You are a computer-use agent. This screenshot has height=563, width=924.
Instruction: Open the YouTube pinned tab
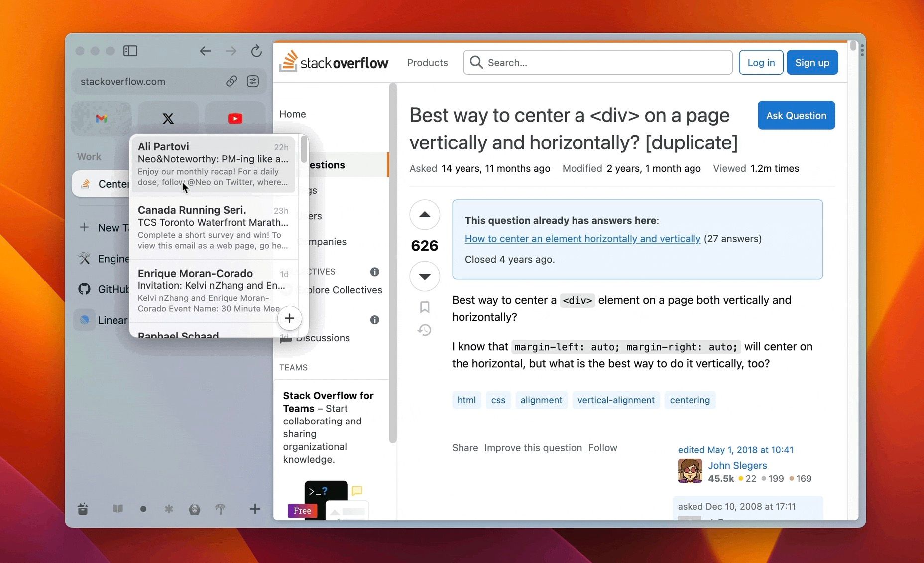[x=235, y=119]
